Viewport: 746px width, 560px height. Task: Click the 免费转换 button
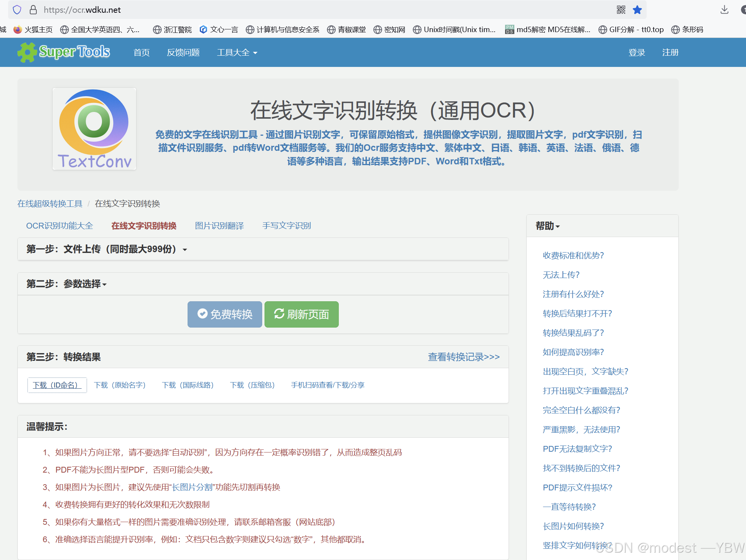pyautogui.click(x=225, y=314)
